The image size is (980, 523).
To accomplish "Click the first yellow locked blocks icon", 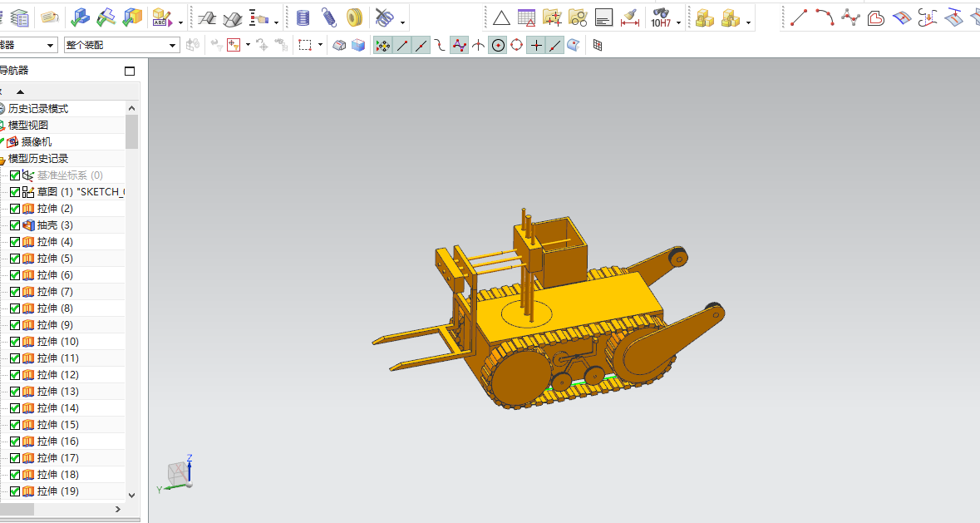I will pyautogui.click(x=705, y=18).
